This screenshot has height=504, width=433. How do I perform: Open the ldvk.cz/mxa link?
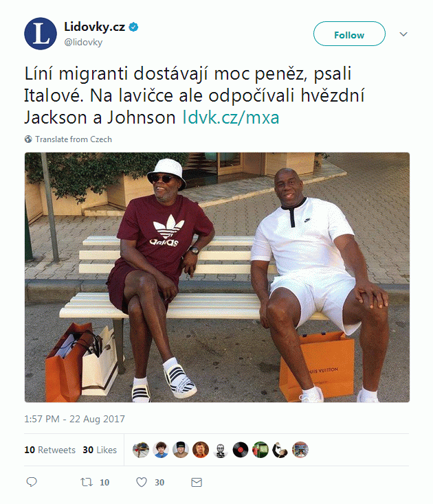[231, 117]
